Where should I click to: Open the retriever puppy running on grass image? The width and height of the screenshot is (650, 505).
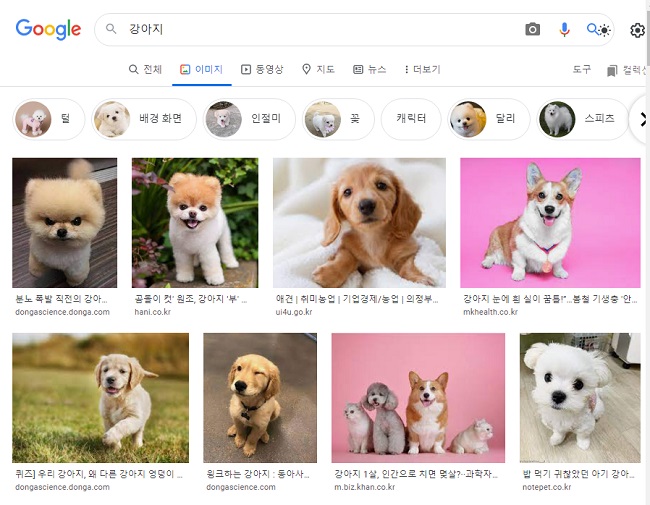(100, 398)
